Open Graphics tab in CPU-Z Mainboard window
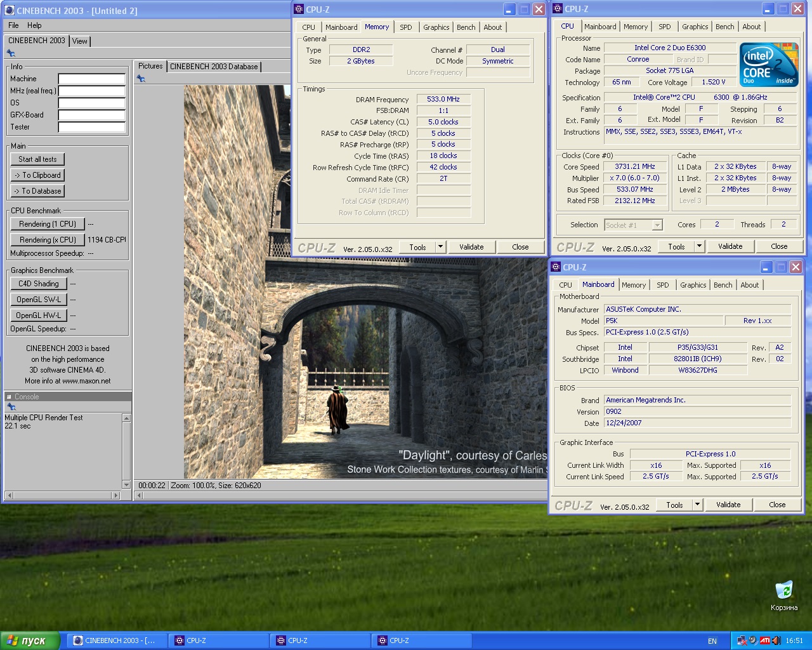This screenshot has height=650, width=812. coord(693,285)
